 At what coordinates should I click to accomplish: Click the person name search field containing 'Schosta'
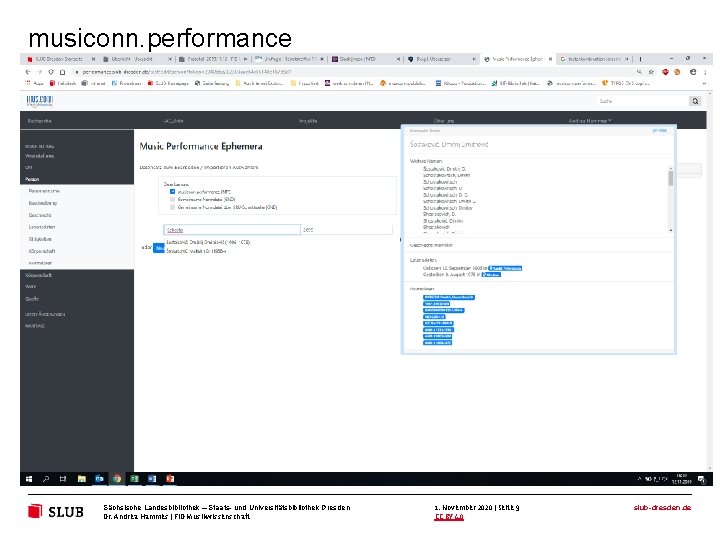pos(232,230)
